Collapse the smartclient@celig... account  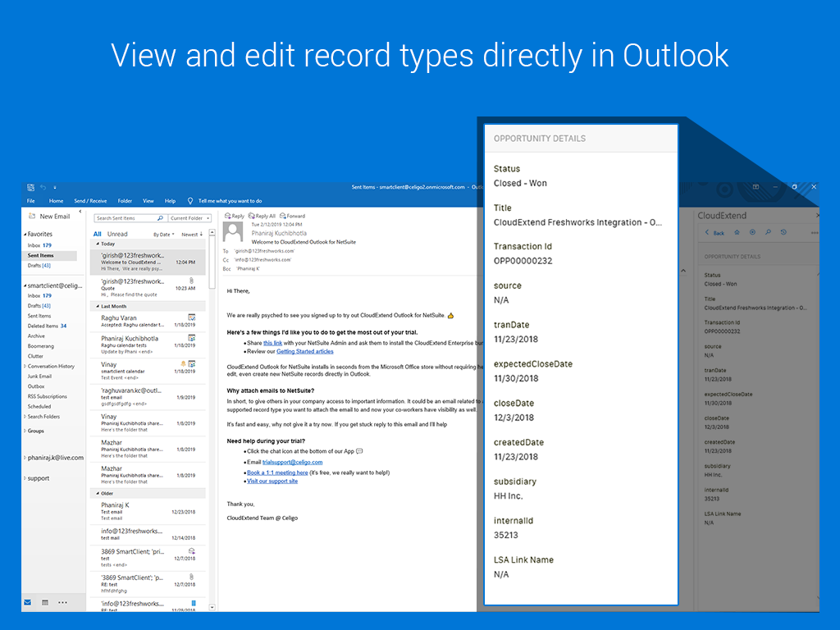pyautogui.click(x=25, y=286)
